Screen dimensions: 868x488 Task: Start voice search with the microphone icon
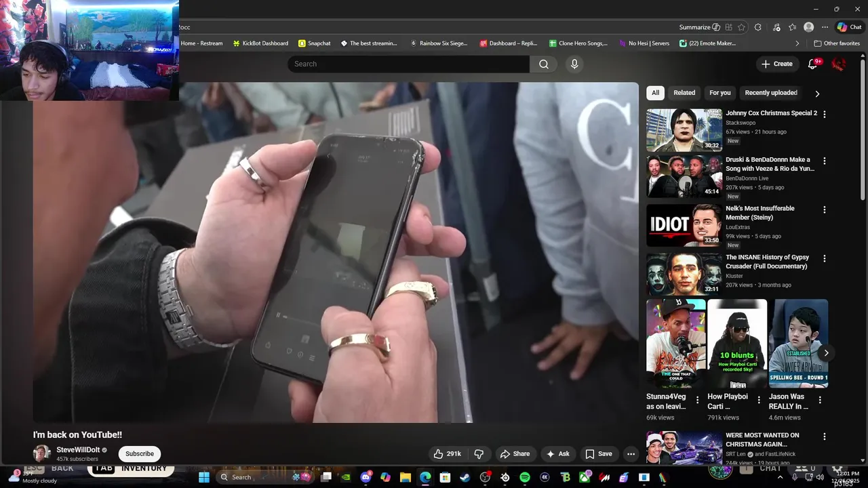574,64
